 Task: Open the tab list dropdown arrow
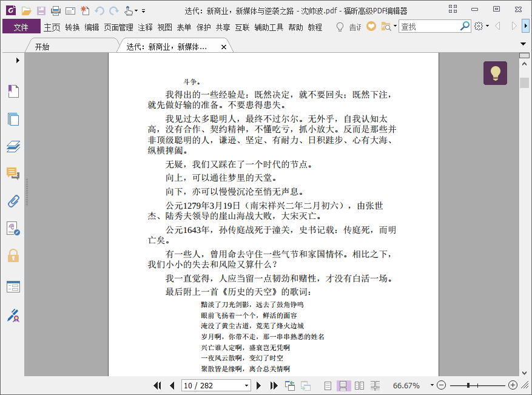pyautogui.click(x=523, y=44)
